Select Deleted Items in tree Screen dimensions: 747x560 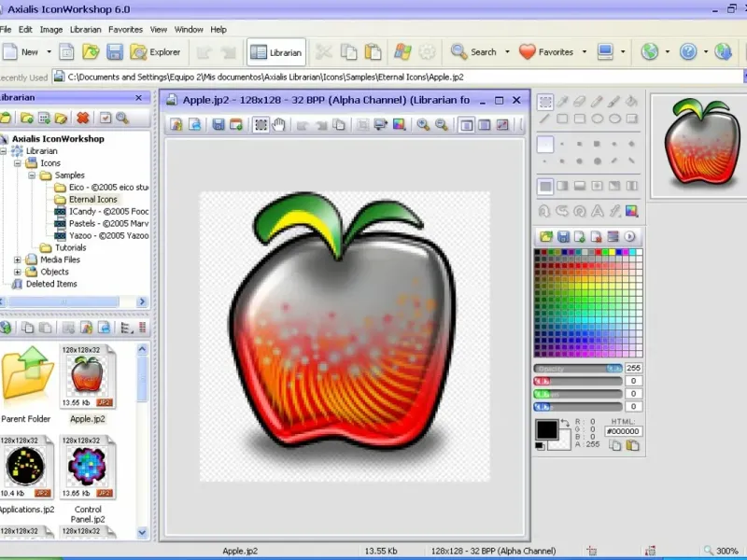click(x=51, y=284)
